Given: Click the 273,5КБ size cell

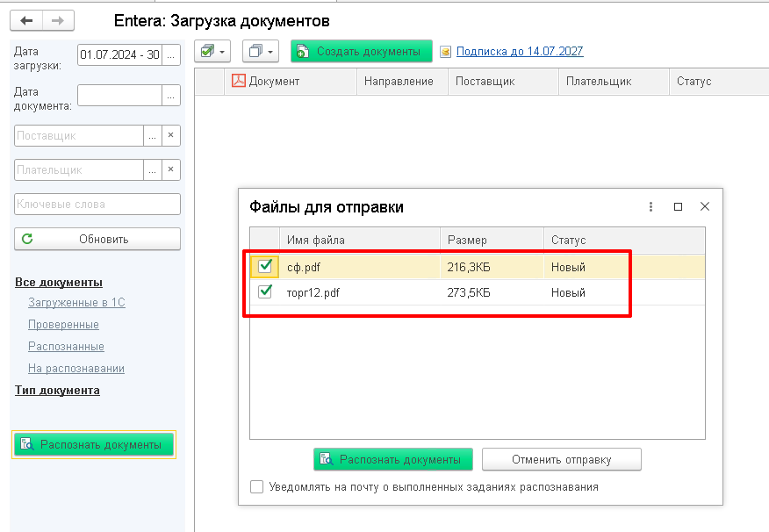Looking at the screenshot, I should pyautogui.click(x=492, y=292).
